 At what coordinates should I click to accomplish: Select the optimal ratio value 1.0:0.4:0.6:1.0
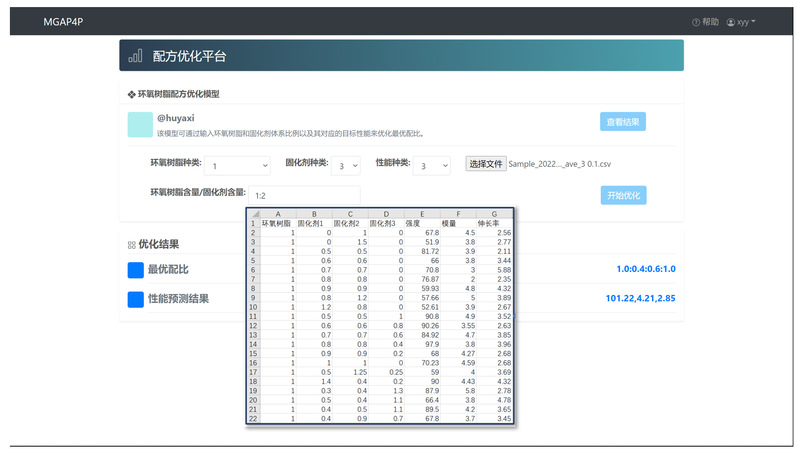[646, 269]
